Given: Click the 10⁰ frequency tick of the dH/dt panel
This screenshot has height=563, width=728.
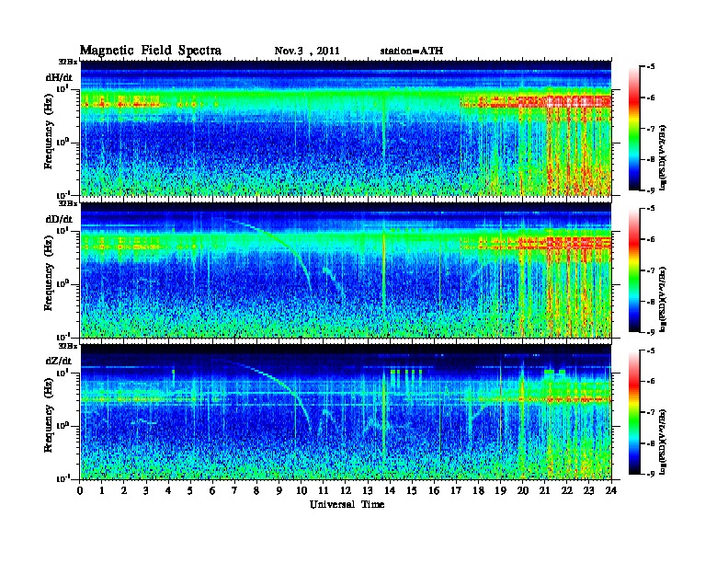Looking at the screenshot, I should pyautogui.click(x=63, y=143).
